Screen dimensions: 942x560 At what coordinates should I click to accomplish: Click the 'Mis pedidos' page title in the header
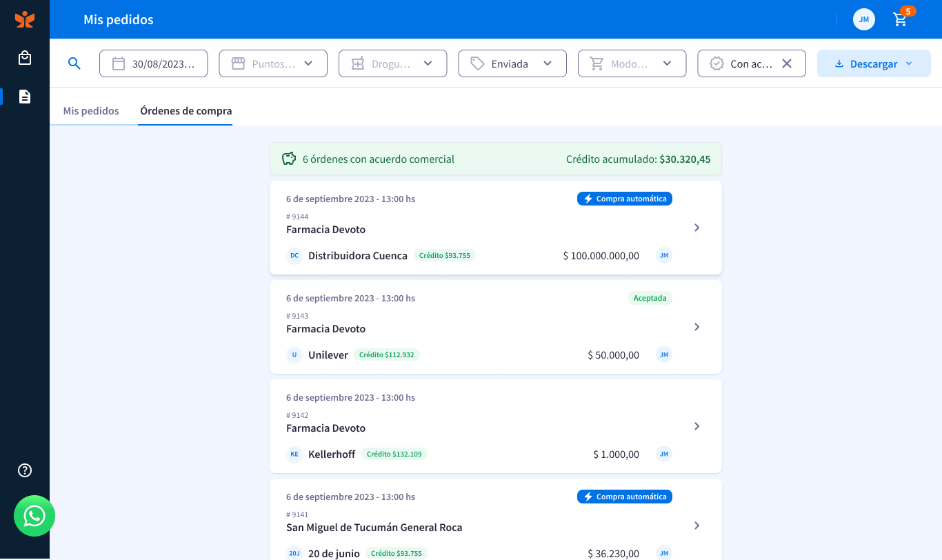click(x=119, y=19)
